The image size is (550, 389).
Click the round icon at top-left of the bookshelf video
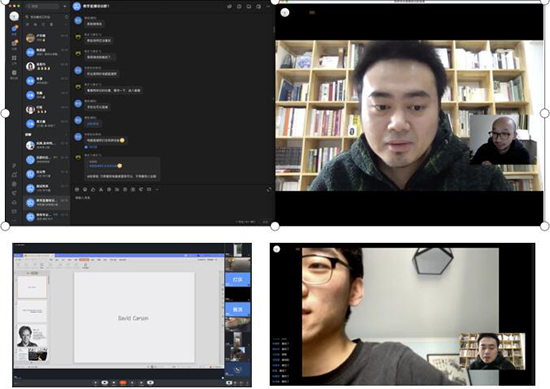[285, 13]
